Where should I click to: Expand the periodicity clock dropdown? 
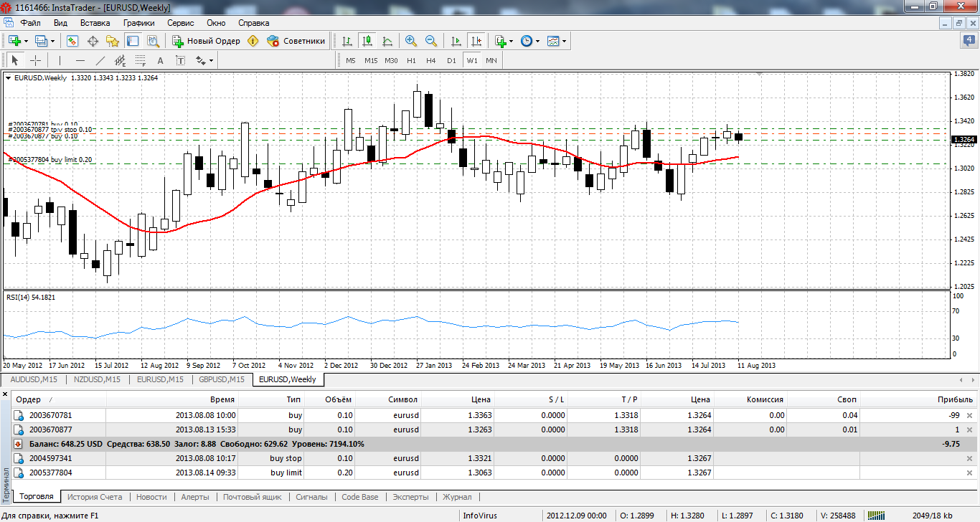(x=538, y=41)
